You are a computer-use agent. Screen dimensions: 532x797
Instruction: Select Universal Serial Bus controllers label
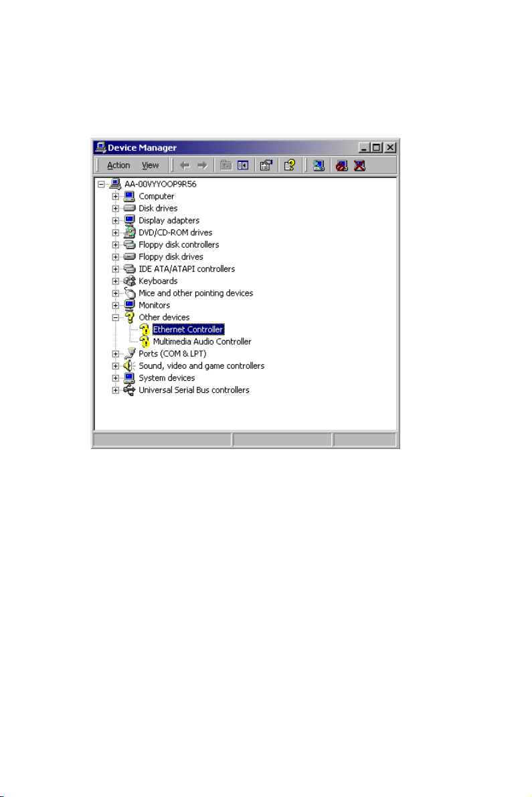194,390
